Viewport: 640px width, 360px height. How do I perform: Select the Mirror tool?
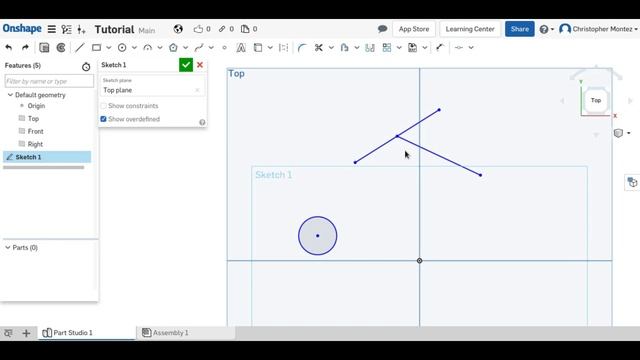pos(370,48)
